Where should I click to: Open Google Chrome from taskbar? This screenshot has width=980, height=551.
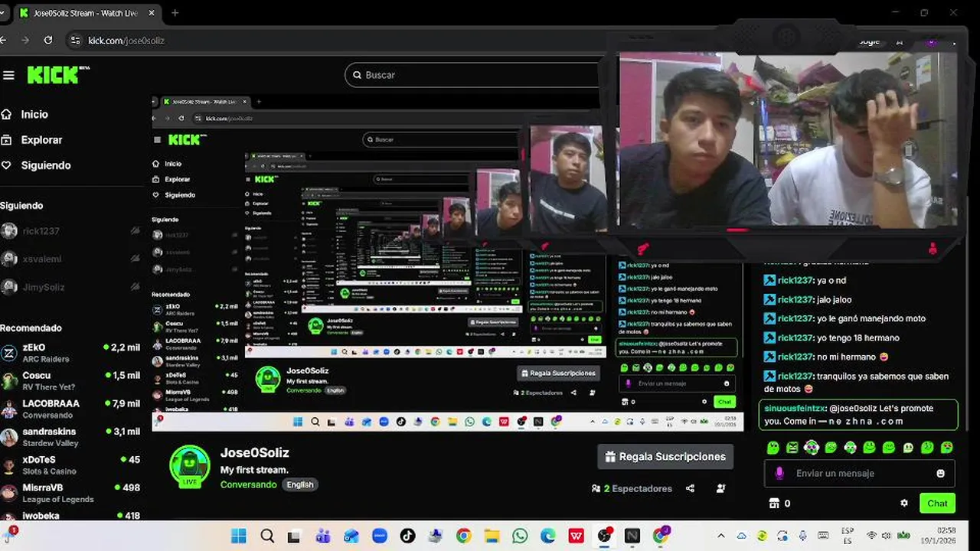pyautogui.click(x=463, y=536)
